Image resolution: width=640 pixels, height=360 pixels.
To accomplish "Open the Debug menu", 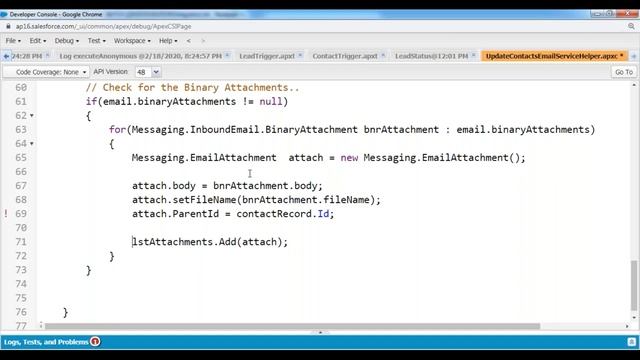I will coord(67,41).
